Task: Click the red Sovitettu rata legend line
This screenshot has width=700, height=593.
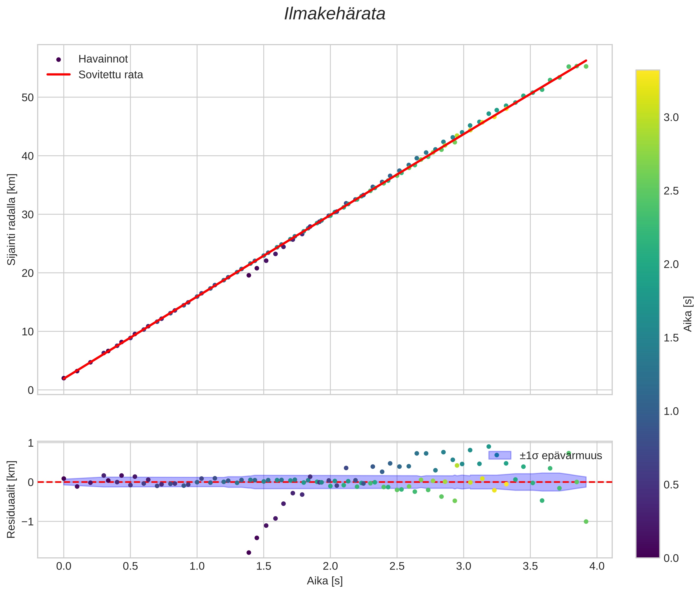Action: [59, 75]
